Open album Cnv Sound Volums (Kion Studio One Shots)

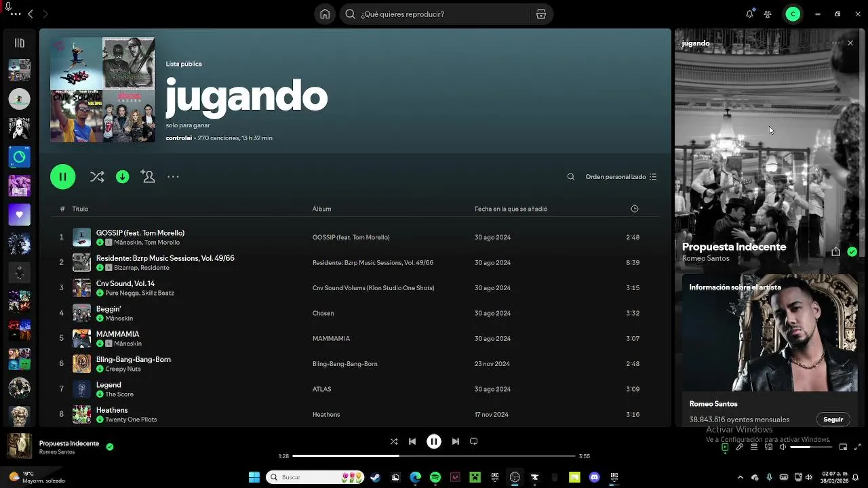pyautogui.click(x=373, y=288)
